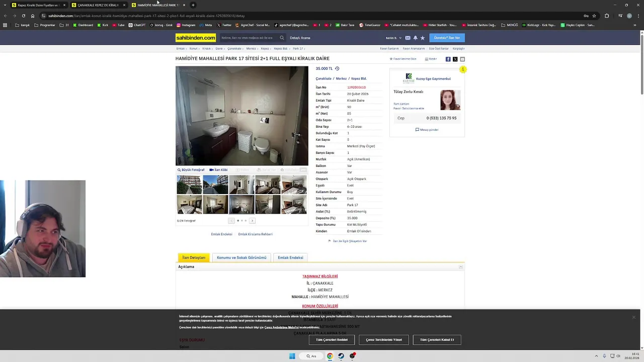Click Çanakkale breadcrumb link
Viewport: 644px width, 362px height.
coord(234,49)
